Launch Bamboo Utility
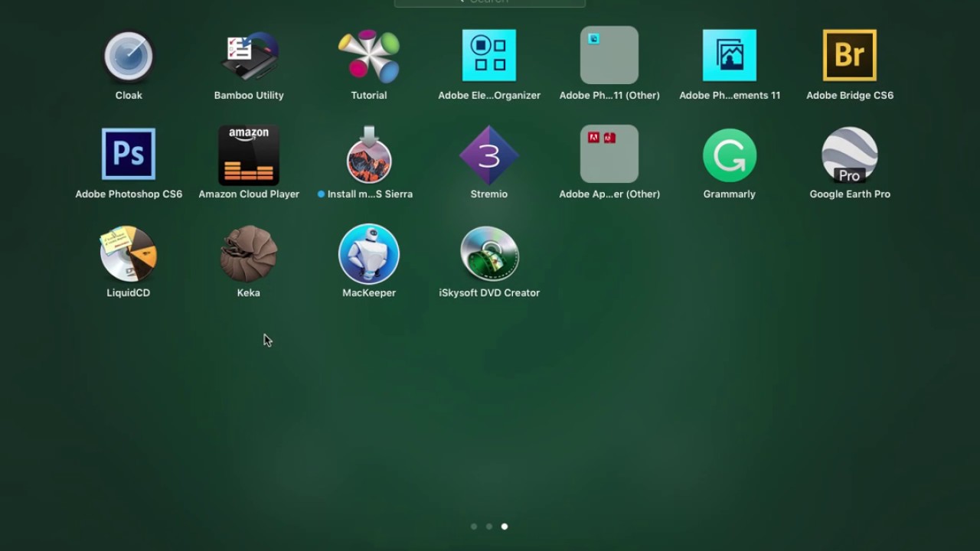The width and height of the screenshot is (980, 551). [249, 56]
